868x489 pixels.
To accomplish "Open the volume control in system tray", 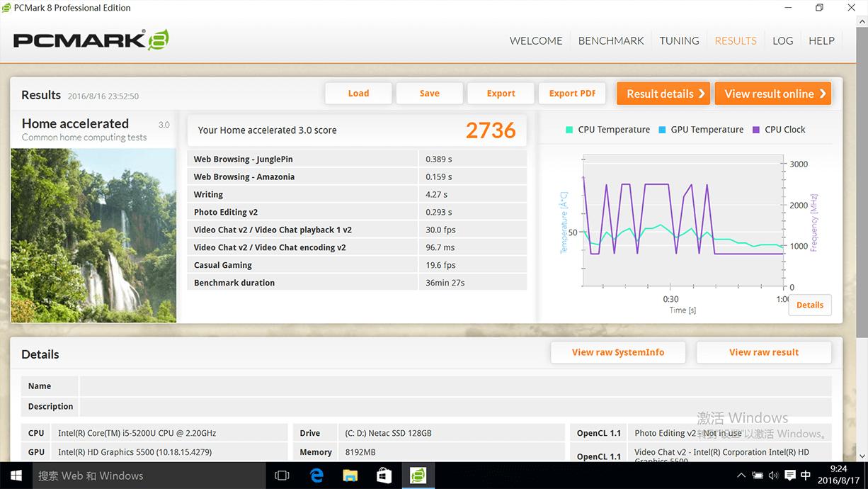I will coord(773,476).
